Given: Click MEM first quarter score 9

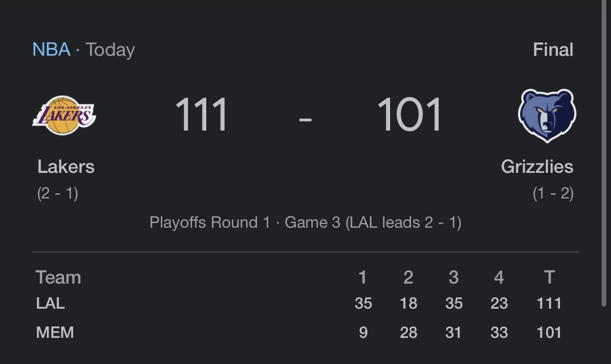Looking at the screenshot, I should [x=363, y=333].
